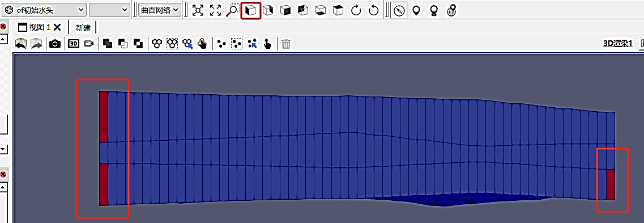644x223 pixels.
Task: Click the hand-pointer cell picking tool
Action: click(x=202, y=44)
